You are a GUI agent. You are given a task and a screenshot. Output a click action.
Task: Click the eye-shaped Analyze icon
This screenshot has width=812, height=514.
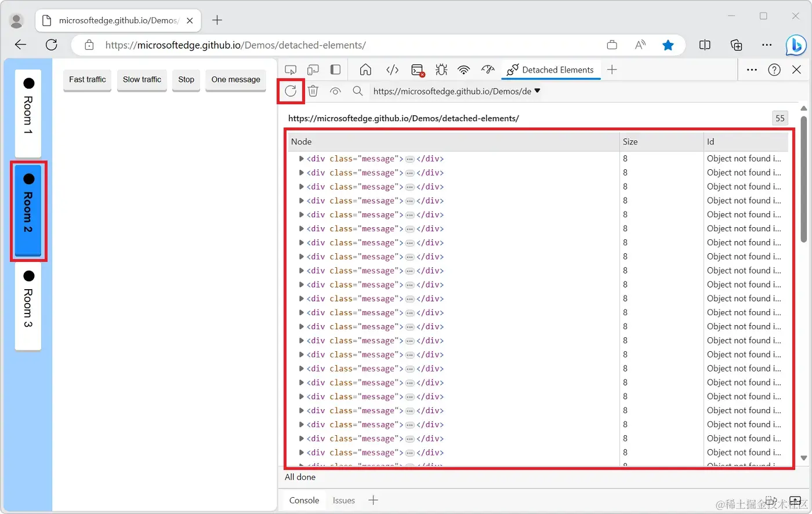335,91
